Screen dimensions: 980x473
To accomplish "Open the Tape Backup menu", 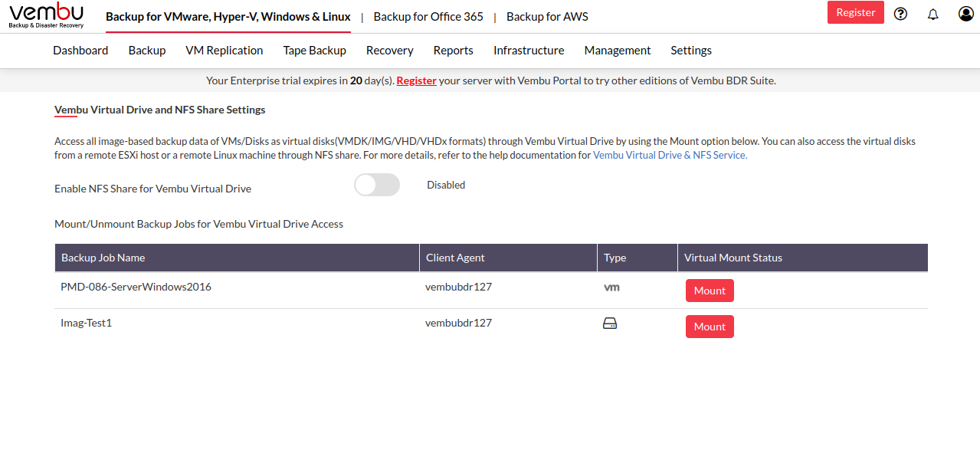I will click(315, 51).
